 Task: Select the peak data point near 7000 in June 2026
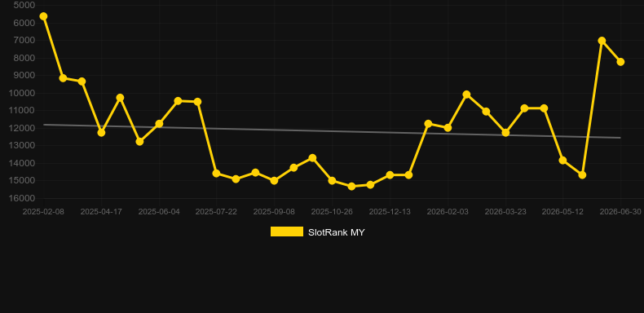[x=602, y=41]
